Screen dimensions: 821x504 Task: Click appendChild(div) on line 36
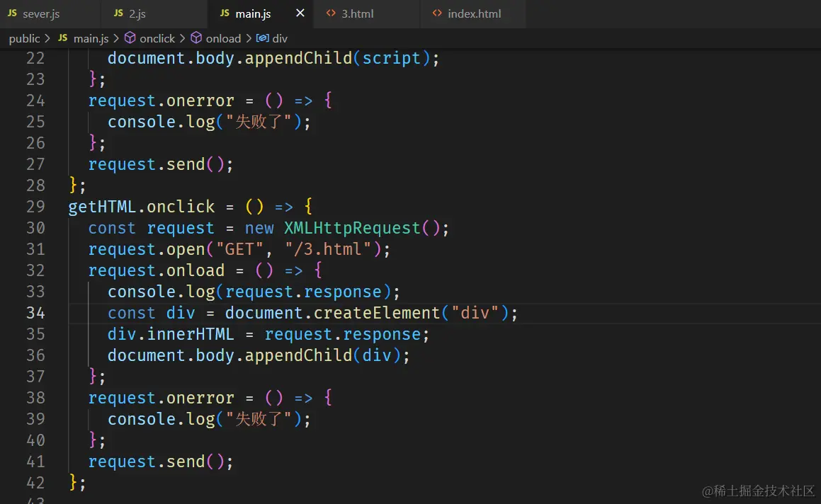point(322,355)
